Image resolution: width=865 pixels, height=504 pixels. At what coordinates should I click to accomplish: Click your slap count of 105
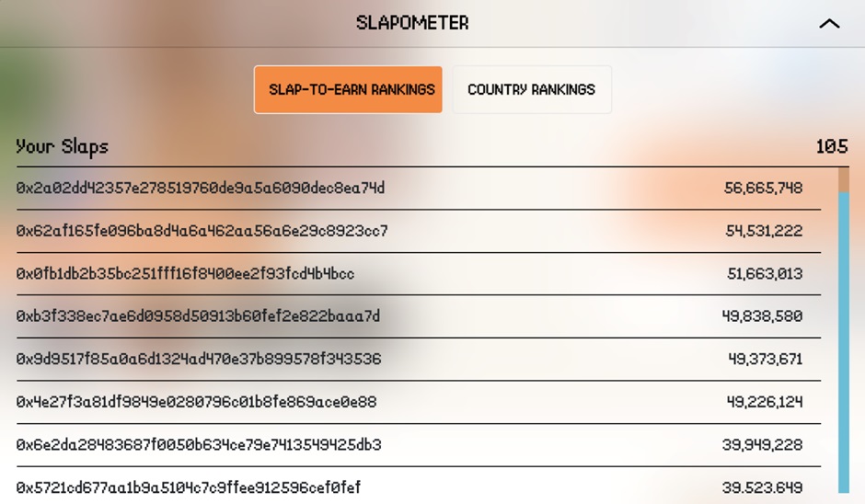tap(831, 146)
